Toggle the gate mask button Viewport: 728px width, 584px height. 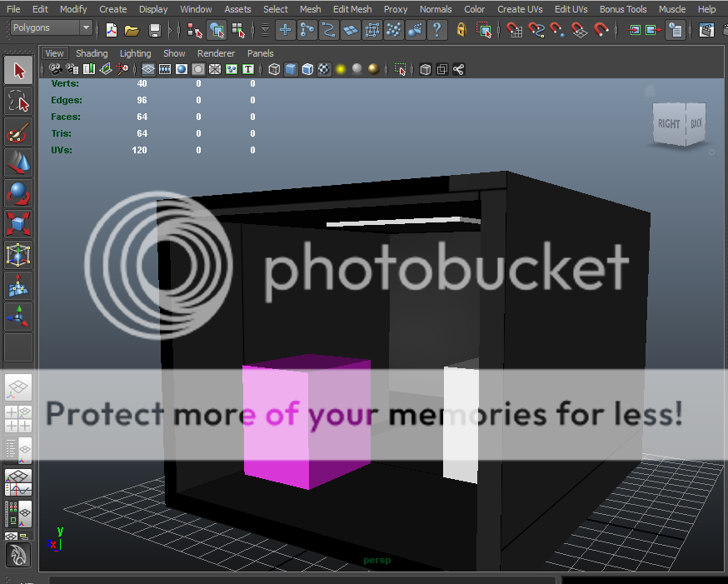pyautogui.click(x=198, y=70)
